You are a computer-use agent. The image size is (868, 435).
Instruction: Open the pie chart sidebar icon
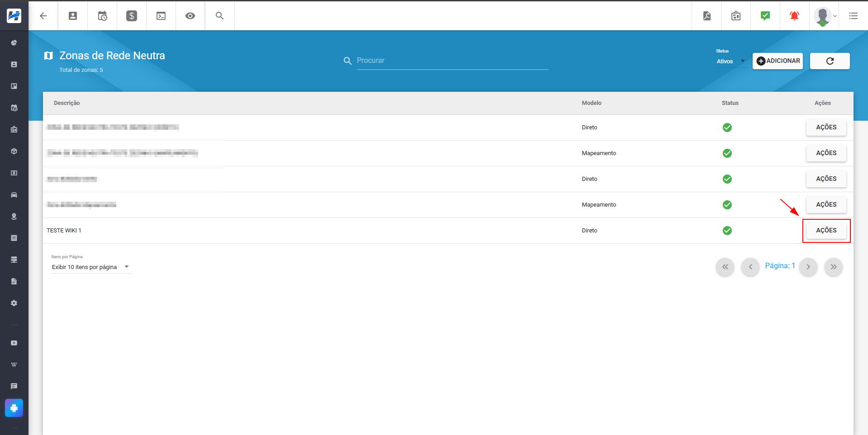coord(14,43)
